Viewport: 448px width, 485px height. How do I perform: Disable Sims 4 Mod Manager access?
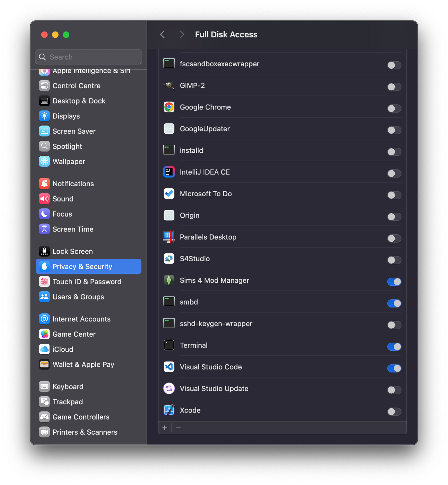(394, 282)
